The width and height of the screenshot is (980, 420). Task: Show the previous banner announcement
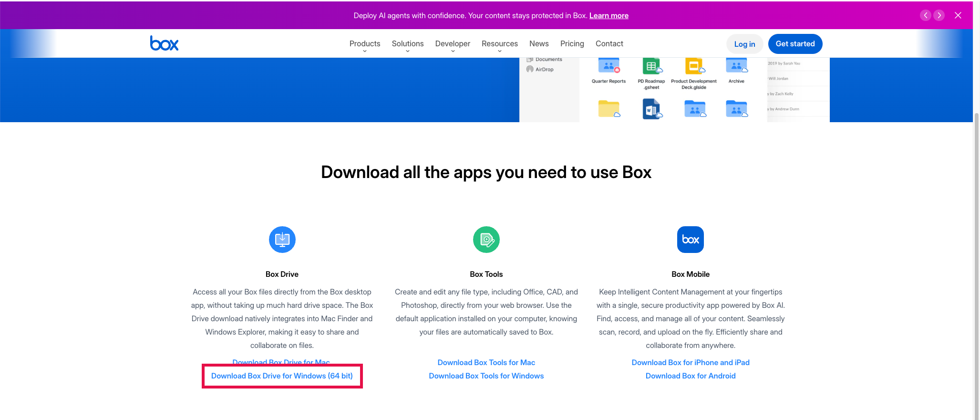(x=926, y=15)
